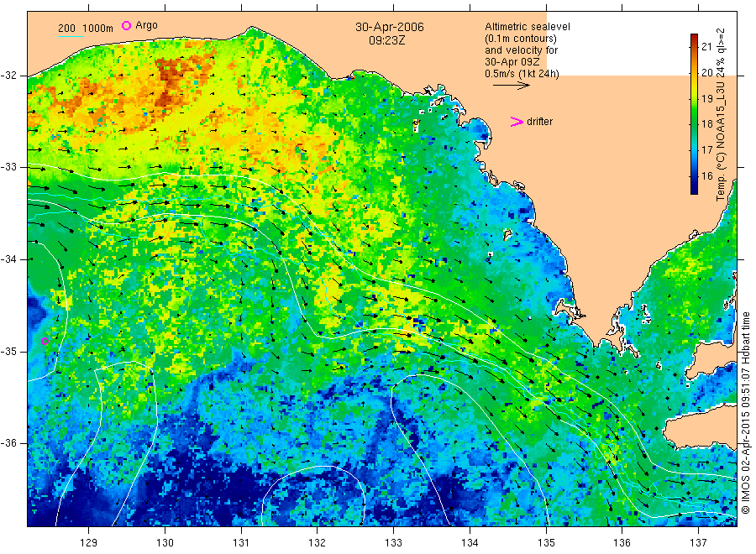Click the magenta Argo circle legend symbol
Screen dimensions: 756x554
(x=126, y=25)
